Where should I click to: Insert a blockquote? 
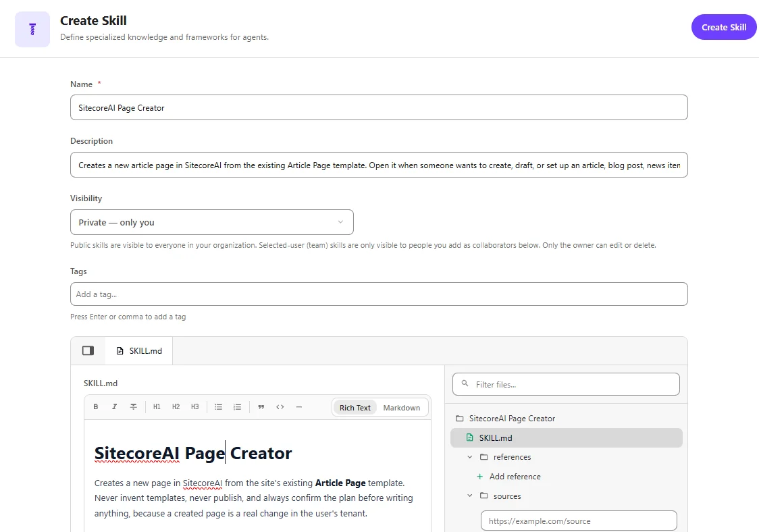coord(261,406)
